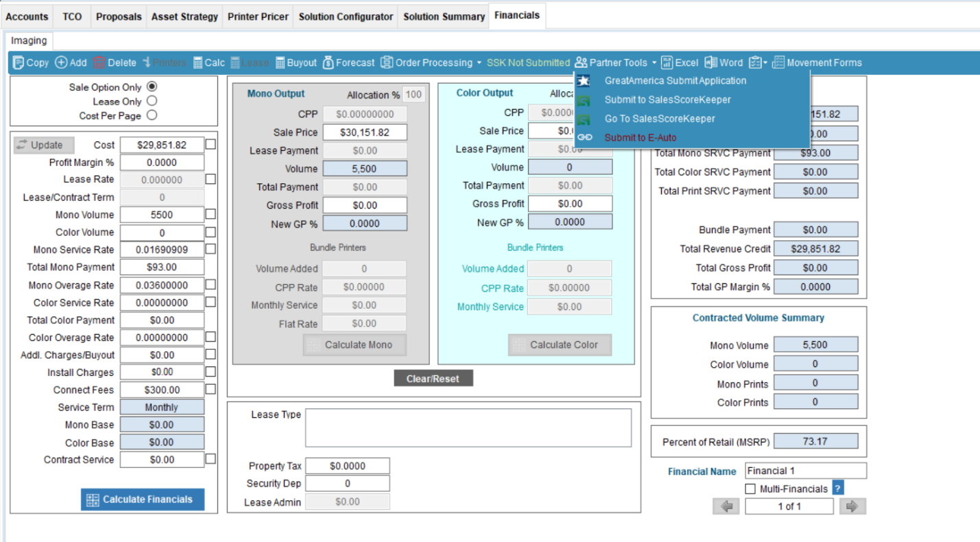Click into the Lease Type text box
The width and height of the screenshot is (980, 542).
tap(468, 428)
